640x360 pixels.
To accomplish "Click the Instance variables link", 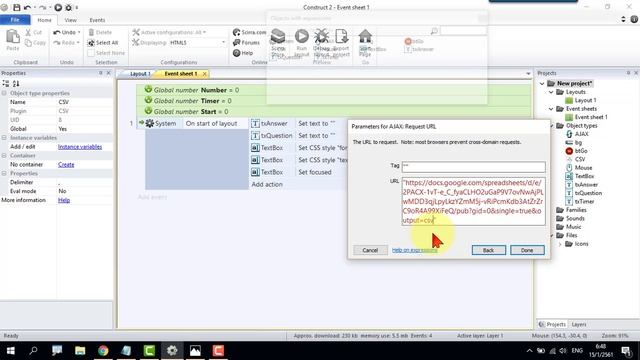I will pyautogui.click(x=80, y=147).
